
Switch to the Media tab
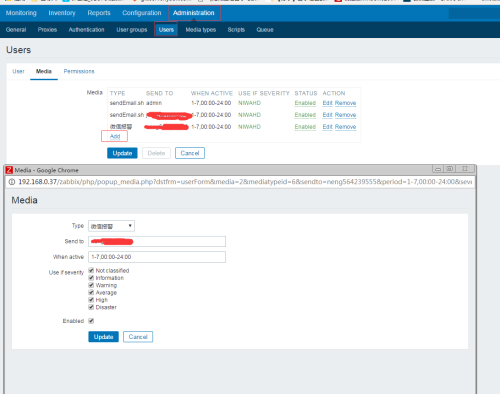click(44, 71)
